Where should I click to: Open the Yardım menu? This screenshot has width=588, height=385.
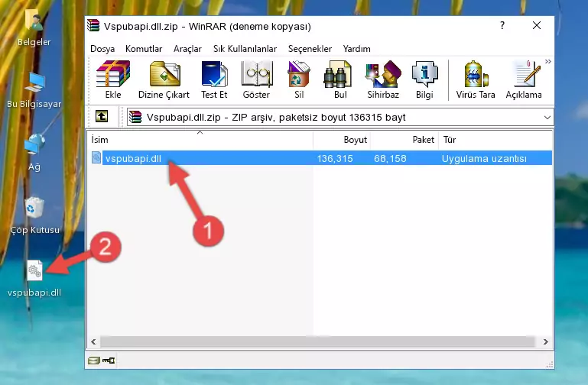[x=356, y=49]
